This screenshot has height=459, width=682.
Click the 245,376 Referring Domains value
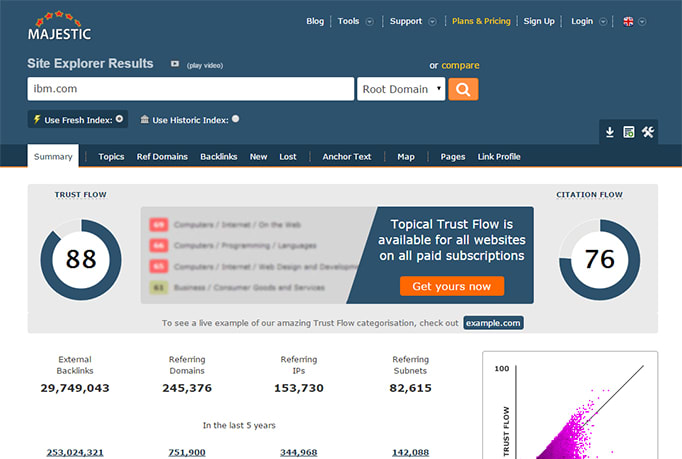[187, 388]
